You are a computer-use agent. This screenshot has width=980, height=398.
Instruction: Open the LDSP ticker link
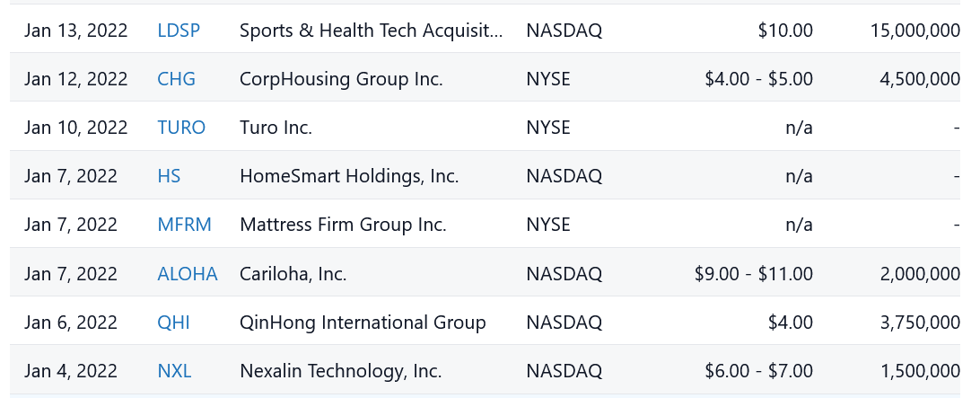[x=179, y=31]
